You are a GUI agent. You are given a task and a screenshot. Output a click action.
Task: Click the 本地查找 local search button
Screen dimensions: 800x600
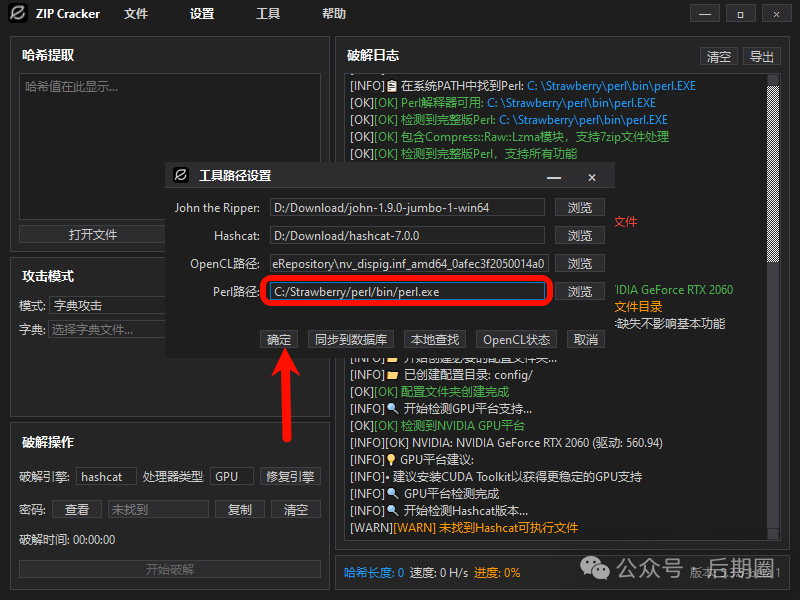point(434,339)
